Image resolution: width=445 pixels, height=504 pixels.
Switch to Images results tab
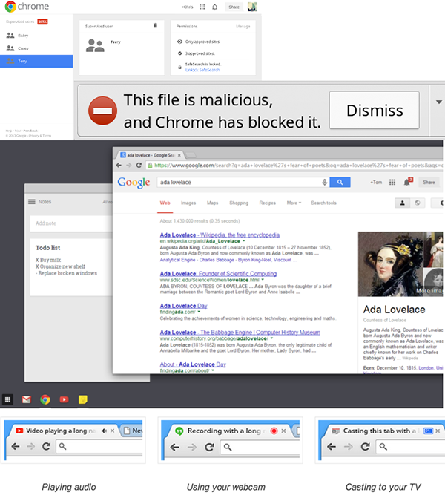[x=188, y=203]
